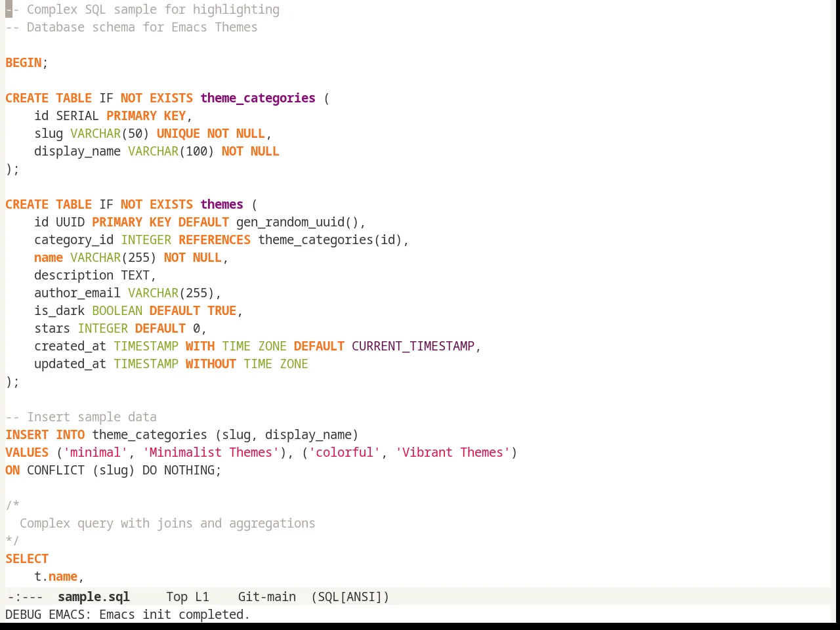Click the Git-main indicator in mode line

coord(267,597)
